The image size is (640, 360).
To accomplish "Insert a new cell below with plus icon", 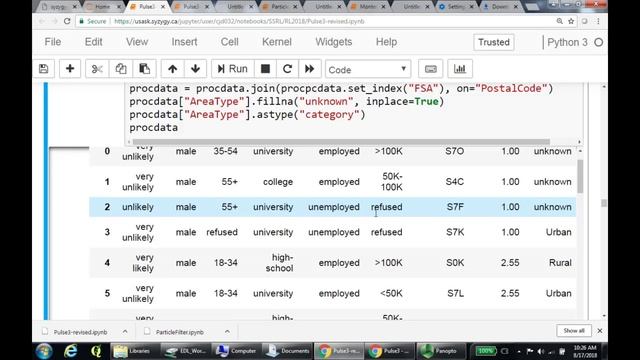I will click(x=70, y=69).
